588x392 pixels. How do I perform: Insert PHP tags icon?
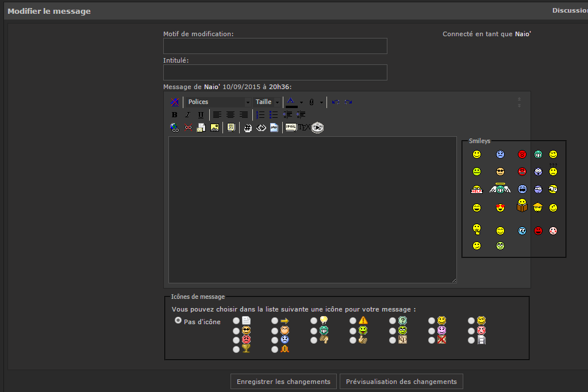pyautogui.click(x=274, y=128)
